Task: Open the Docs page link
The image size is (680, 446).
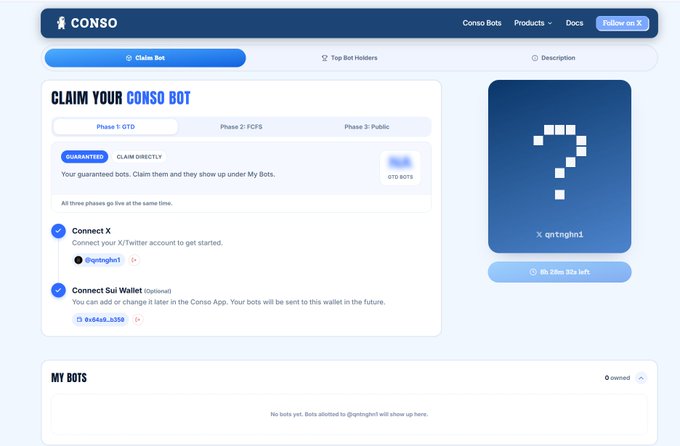Action: pyautogui.click(x=574, y=23)
